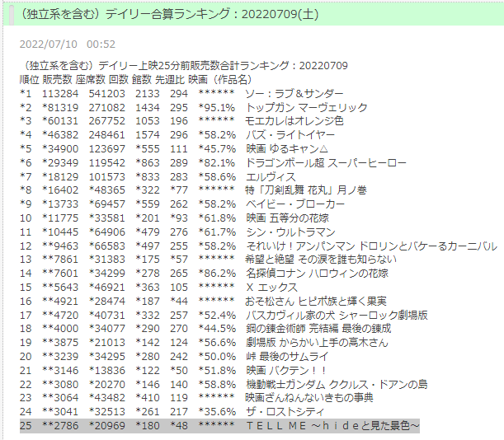
Task: Click screening count 2133
Action: 147,93
